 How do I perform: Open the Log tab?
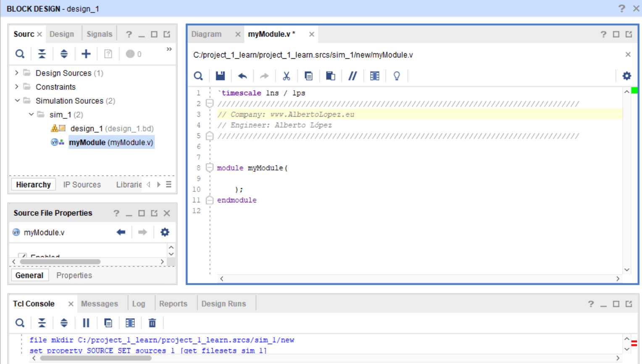(x=139, y=304)
